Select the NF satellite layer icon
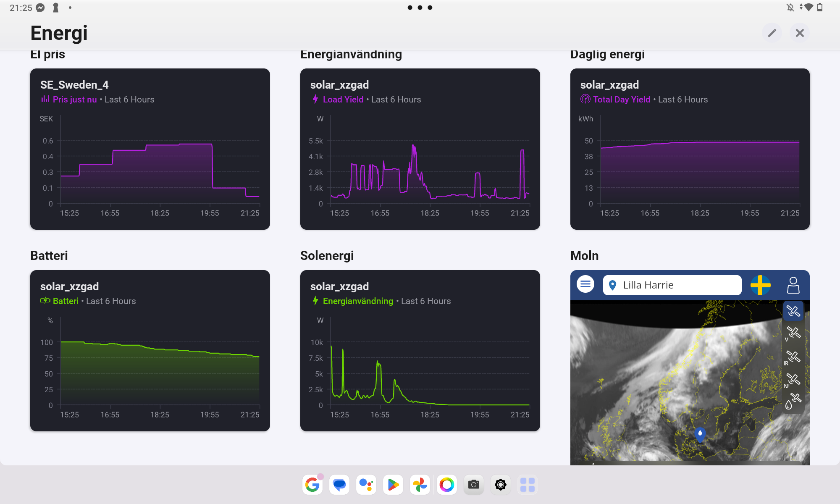This screenshot has width=840, height=504. tap(793, 380)
